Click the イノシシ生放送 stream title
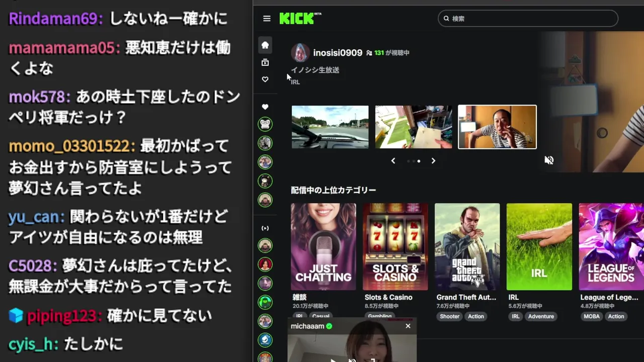 coord(315,70)
